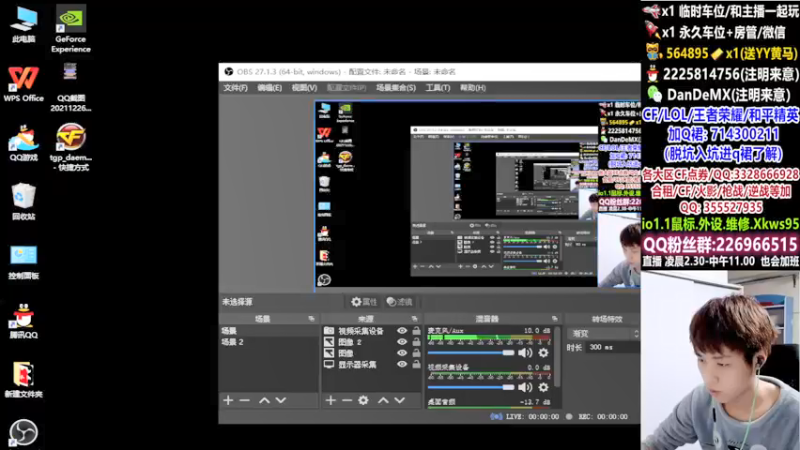Click the mixer panel vertical scrollbar
Screen dimensions: 800x450
[557, 357]
